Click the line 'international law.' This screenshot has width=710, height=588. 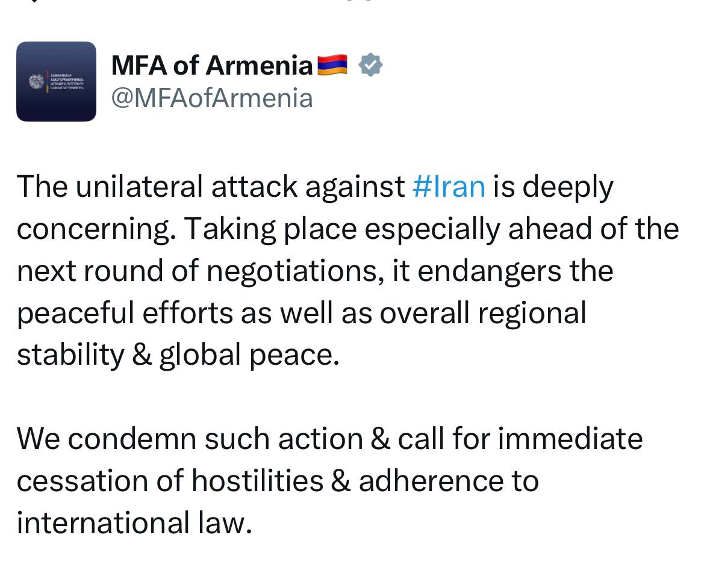tap(134, 523)
